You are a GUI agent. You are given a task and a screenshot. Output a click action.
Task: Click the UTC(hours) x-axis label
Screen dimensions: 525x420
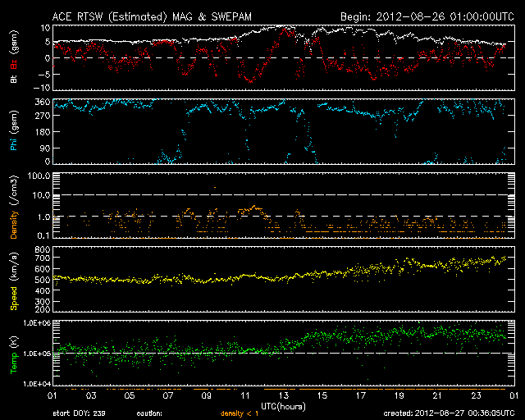(284, 405)
